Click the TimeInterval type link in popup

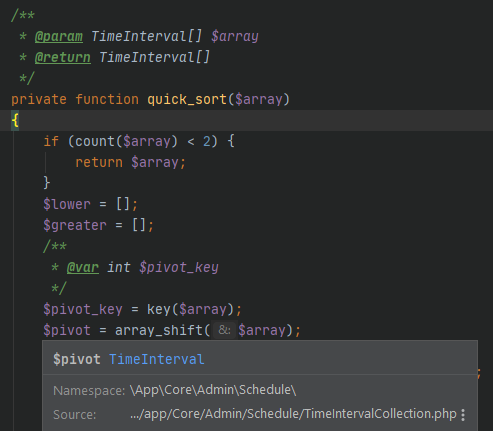[x=157, y=359]
